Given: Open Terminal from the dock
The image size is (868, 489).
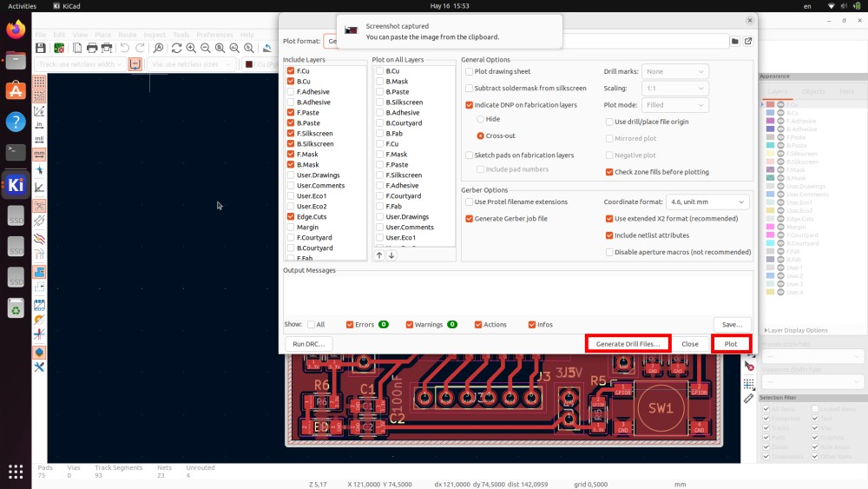Looking at the screenshot, I should click(16, 152).
